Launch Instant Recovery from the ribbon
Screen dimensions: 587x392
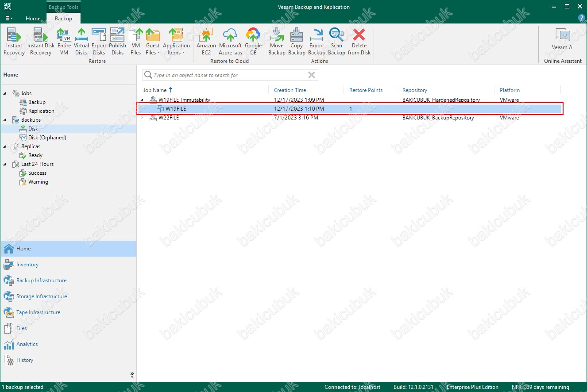[14, 42]
